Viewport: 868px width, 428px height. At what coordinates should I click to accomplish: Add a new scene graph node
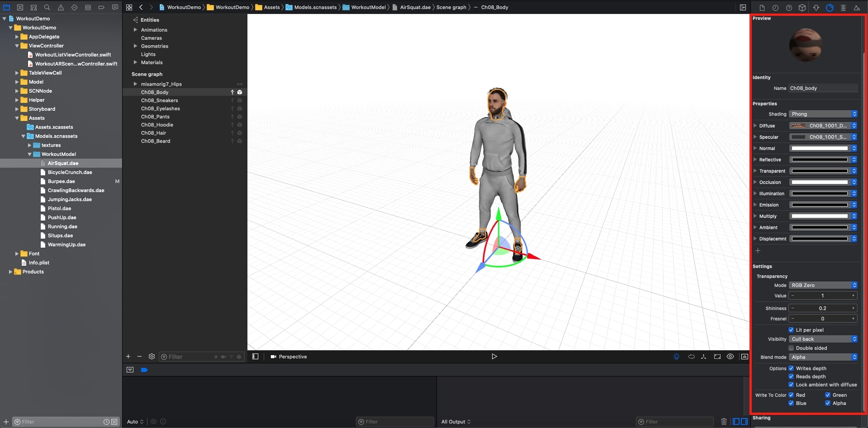128,357
